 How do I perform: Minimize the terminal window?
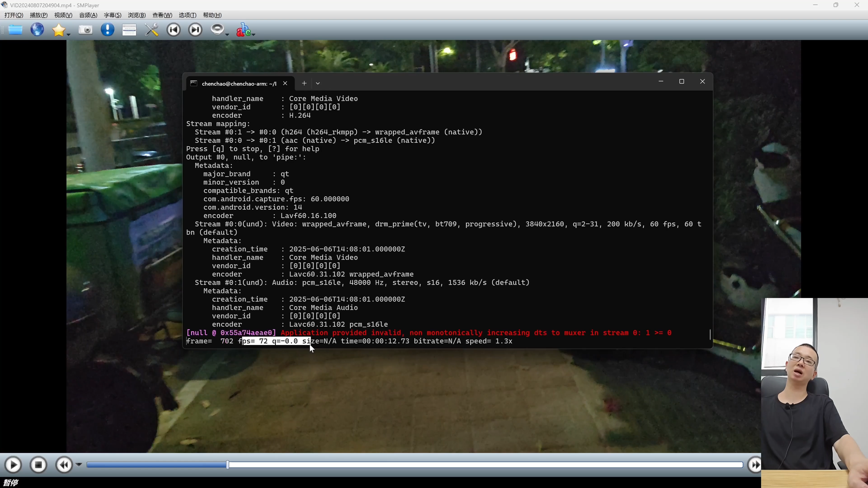coord(661,82)
